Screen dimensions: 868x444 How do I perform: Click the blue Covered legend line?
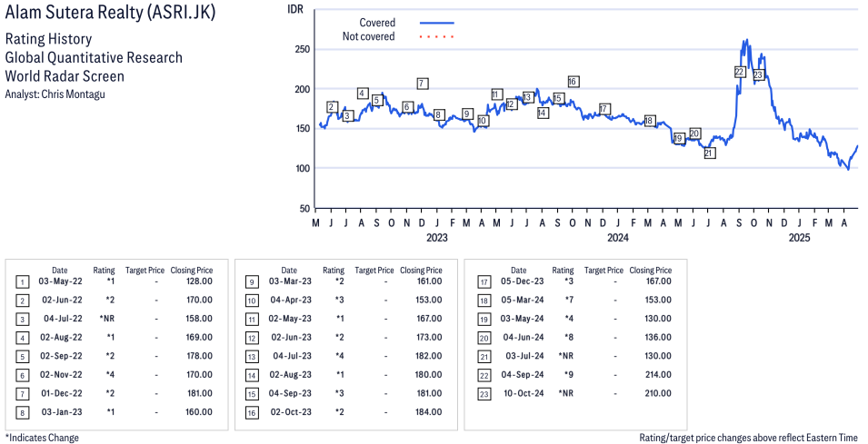(437, 23)
